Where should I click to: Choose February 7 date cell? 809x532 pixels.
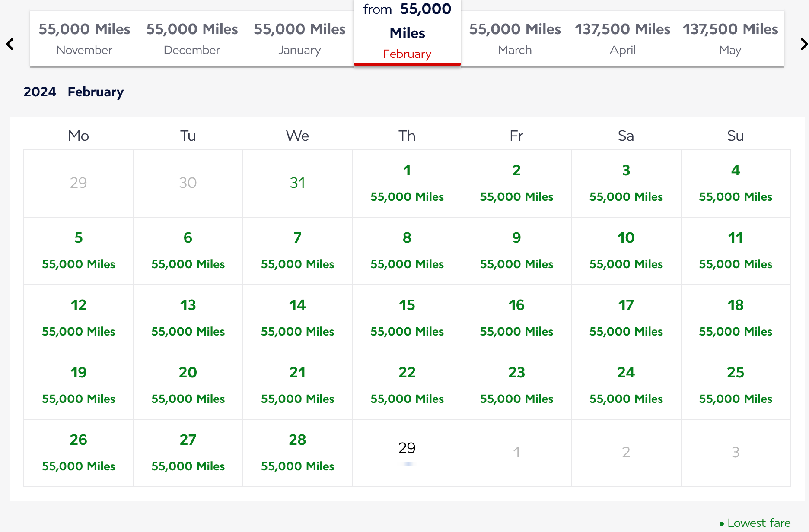(x=297, y=251)
